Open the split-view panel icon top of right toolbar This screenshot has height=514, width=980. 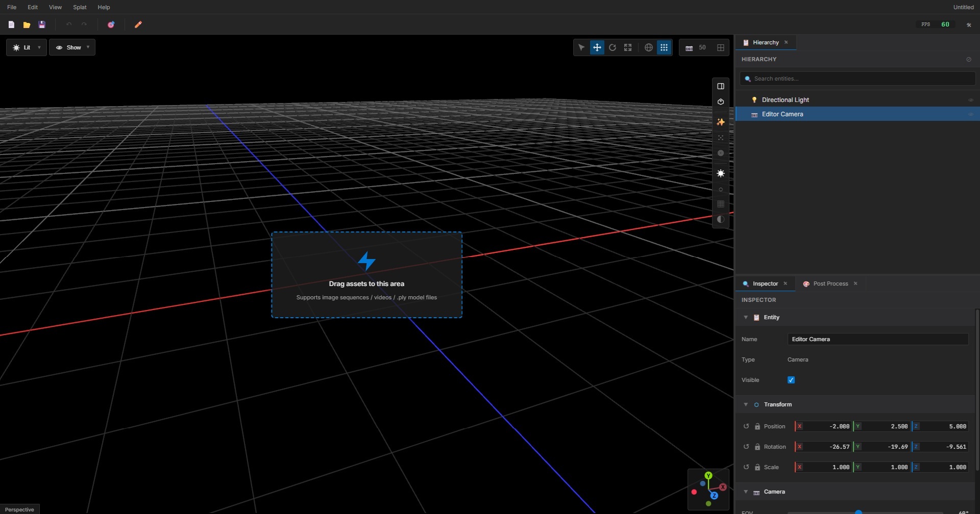click(x=721, y=86)
